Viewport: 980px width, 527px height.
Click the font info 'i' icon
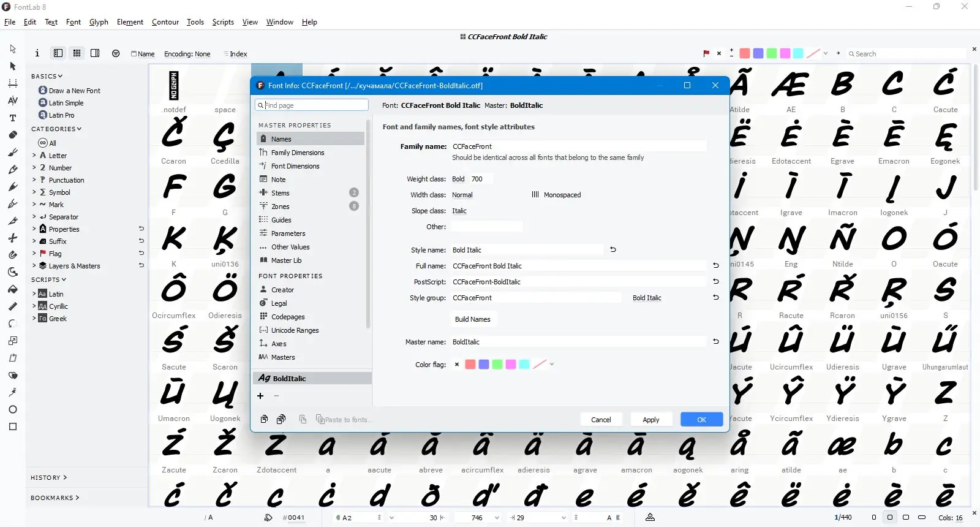point(37,53)
